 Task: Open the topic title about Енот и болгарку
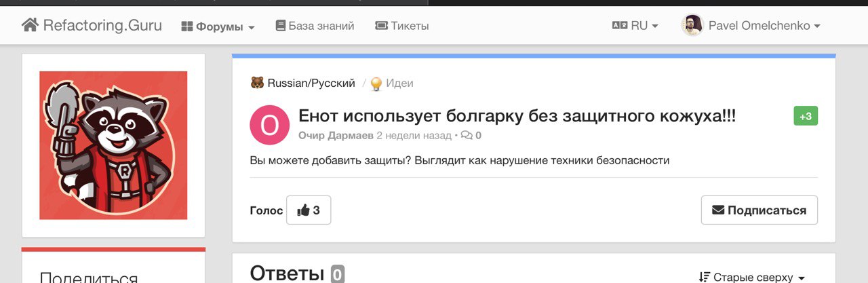(x=517, y=116)
